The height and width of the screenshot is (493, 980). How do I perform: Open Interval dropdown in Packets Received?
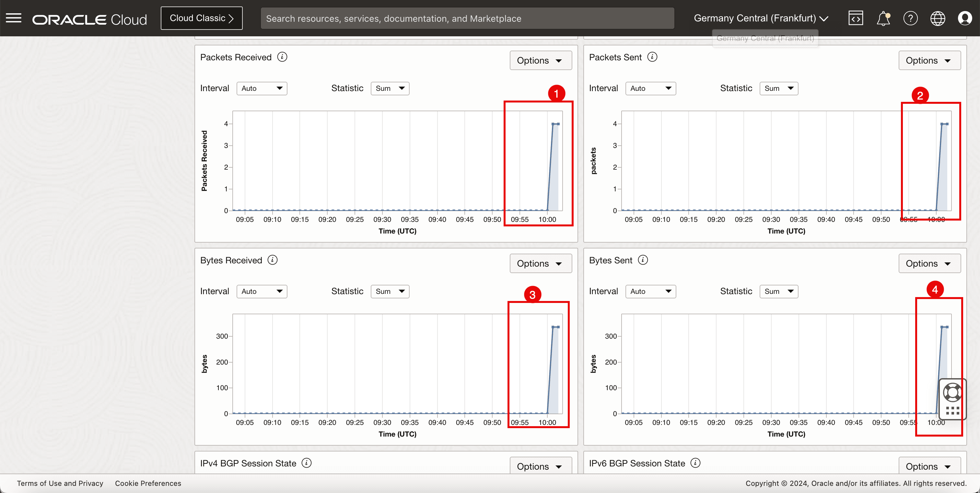click(x=262, y=88)
